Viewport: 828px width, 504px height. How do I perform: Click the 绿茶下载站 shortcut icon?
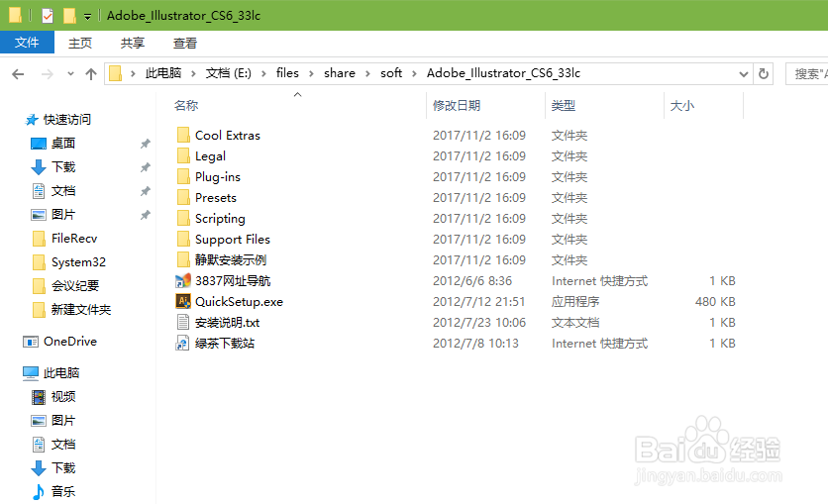tap(182, 343)
